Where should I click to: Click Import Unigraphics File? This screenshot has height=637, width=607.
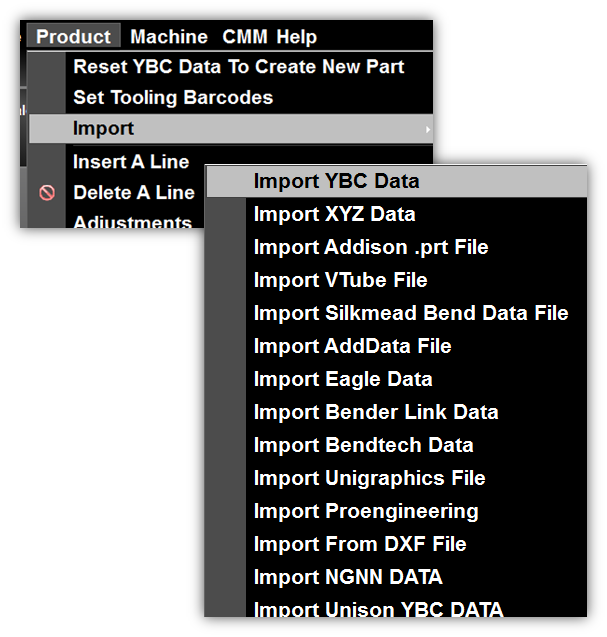pyautogui.click(x=369, y=478)
